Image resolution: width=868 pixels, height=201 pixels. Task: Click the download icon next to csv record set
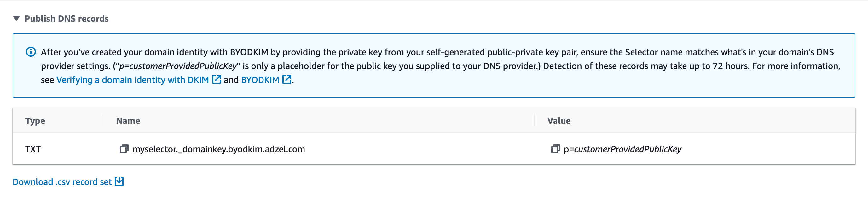[119, 182]
